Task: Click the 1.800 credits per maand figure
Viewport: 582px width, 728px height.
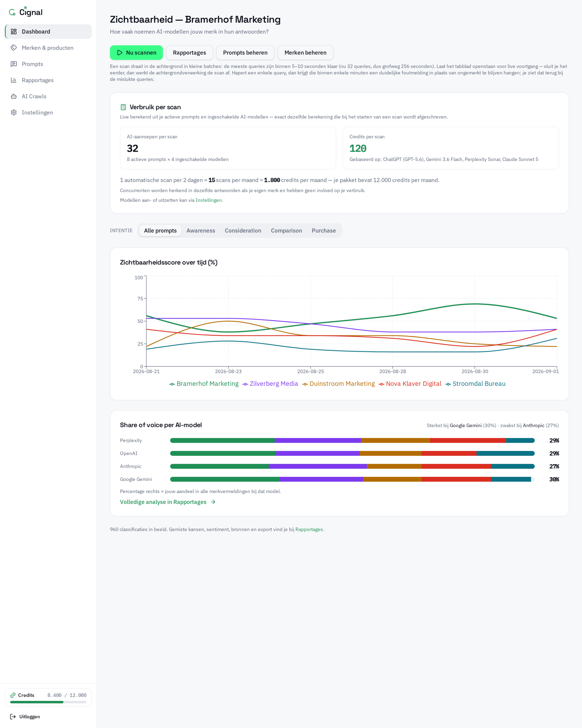Action: 272,180
